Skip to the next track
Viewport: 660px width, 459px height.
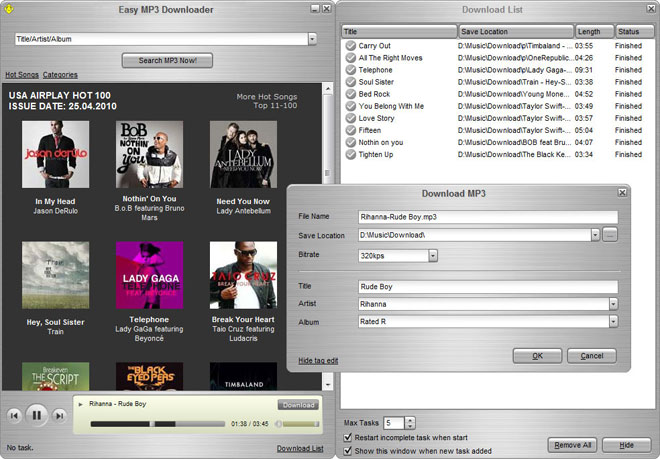point(57,414)
